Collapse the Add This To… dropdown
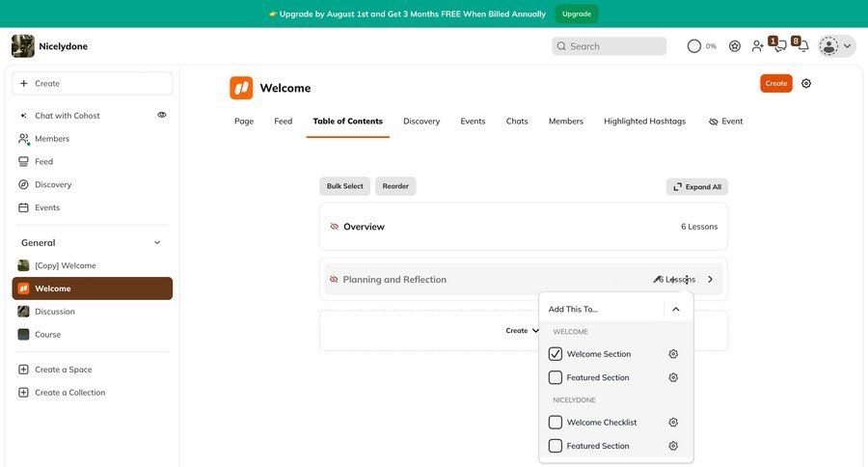 676,309
